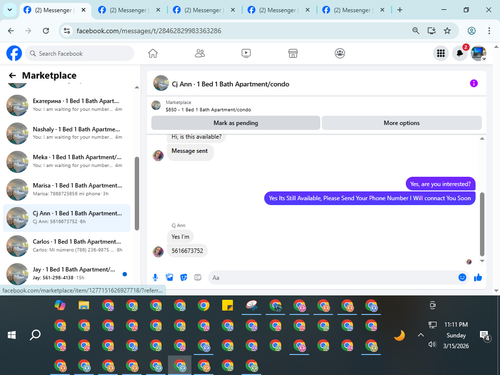
Task: Show hidden tray icons chevron
Action: pyautogui.click(x=421, y=335)
